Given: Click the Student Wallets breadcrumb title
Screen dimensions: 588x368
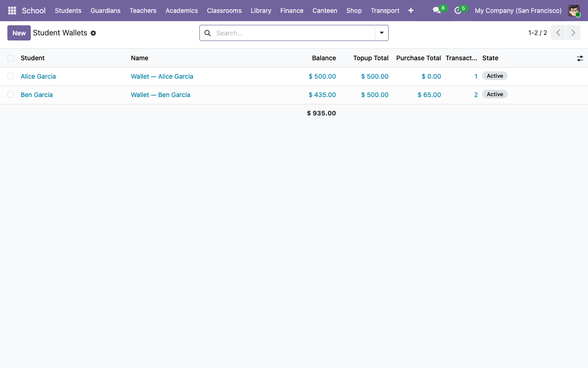Looking at the screenshot, I should tap(60, 33).
